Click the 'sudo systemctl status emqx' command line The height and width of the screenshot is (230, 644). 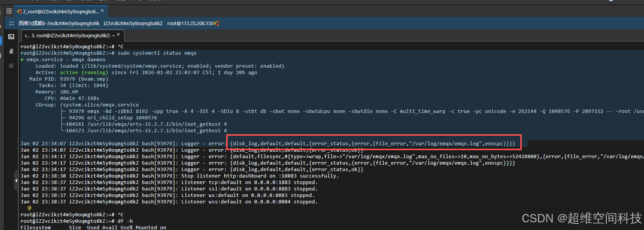tap(157, 53)
